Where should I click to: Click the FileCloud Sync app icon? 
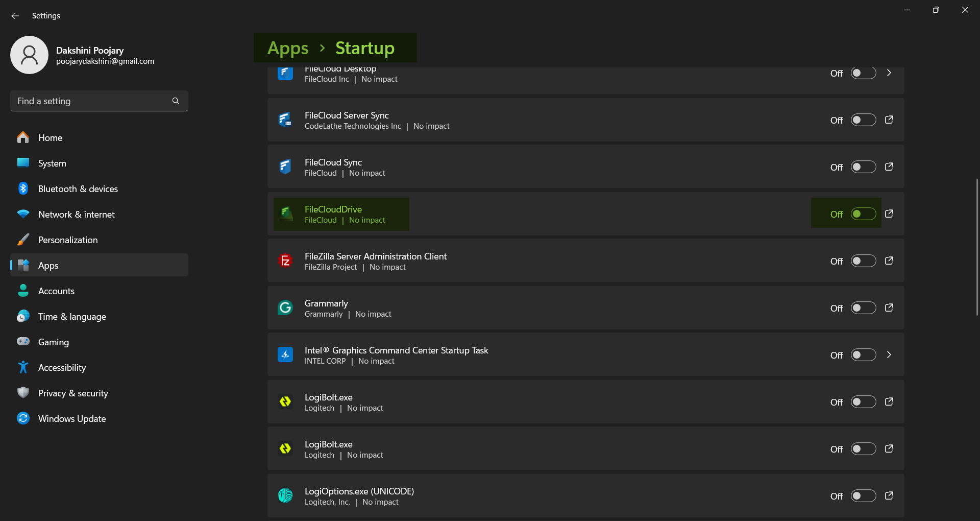[x=285, y=167]
